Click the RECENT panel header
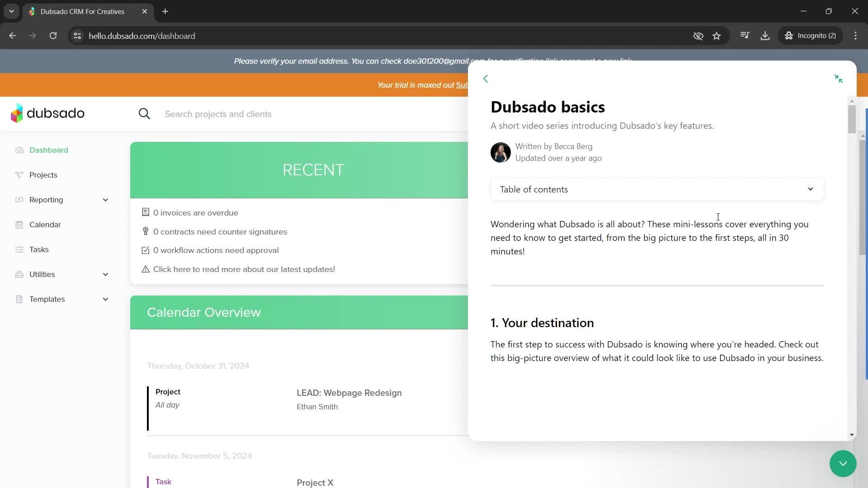Image resolution: width=868 pixels, height=488 pixels. click(299, 170)
